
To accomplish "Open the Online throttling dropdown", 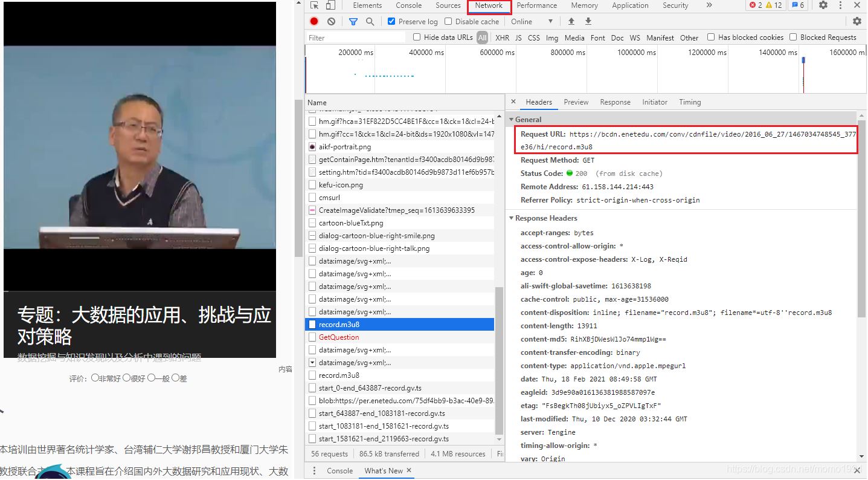I will (x=532, y=21).
